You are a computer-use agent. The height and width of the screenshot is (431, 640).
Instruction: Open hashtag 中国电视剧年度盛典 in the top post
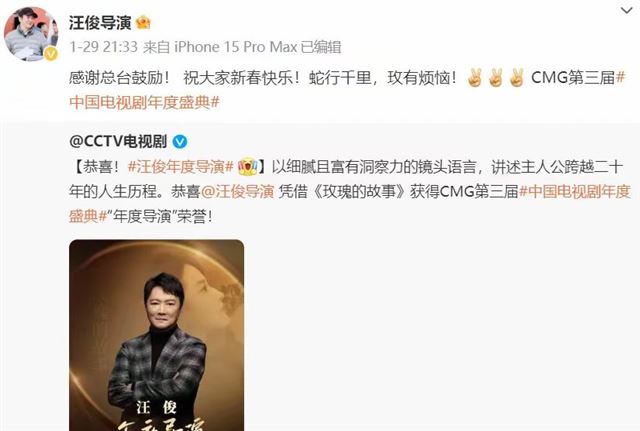tap(144, 102)
